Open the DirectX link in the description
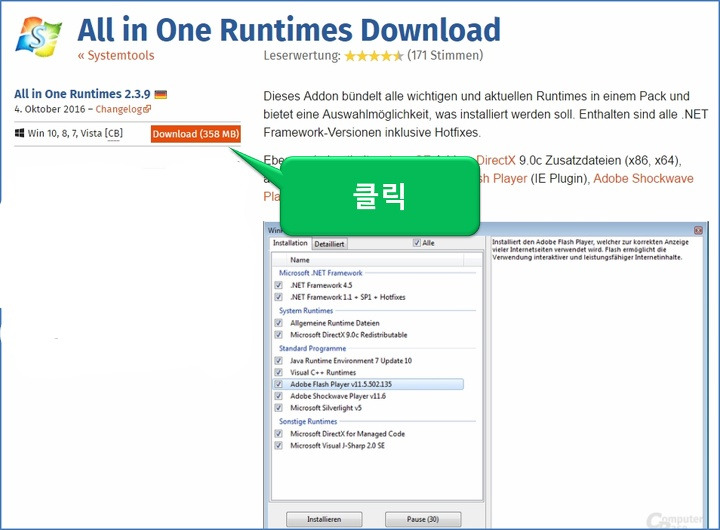Image resolution: width=720 pixels, height=530 pixels. pos(496,160)
